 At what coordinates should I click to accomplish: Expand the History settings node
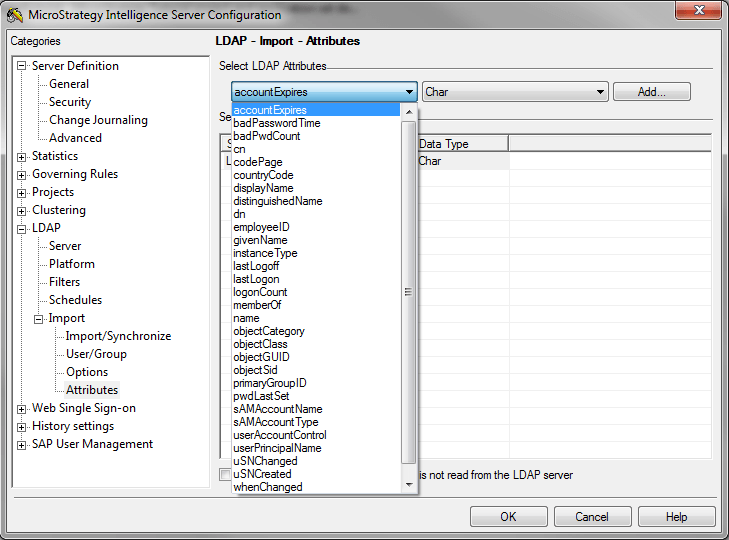21,427
